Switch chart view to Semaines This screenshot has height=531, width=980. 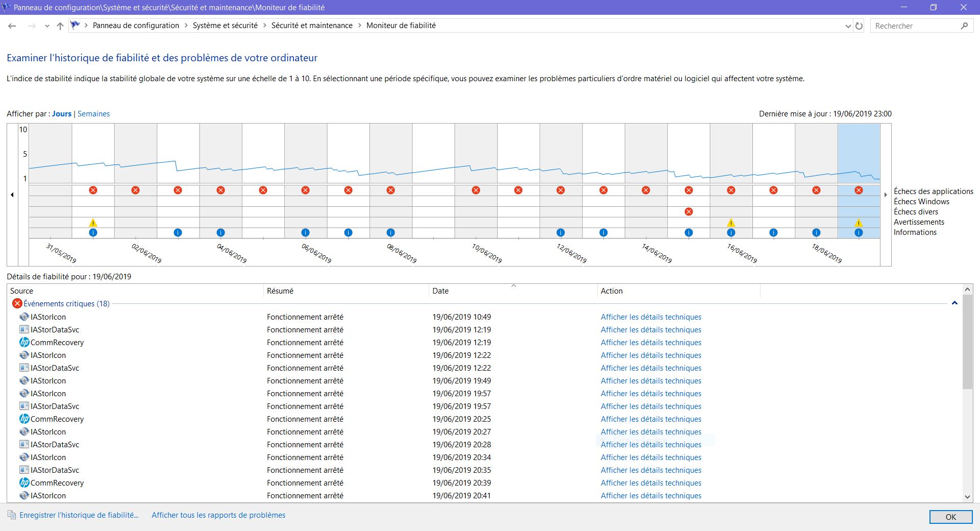tap(93, 114)
